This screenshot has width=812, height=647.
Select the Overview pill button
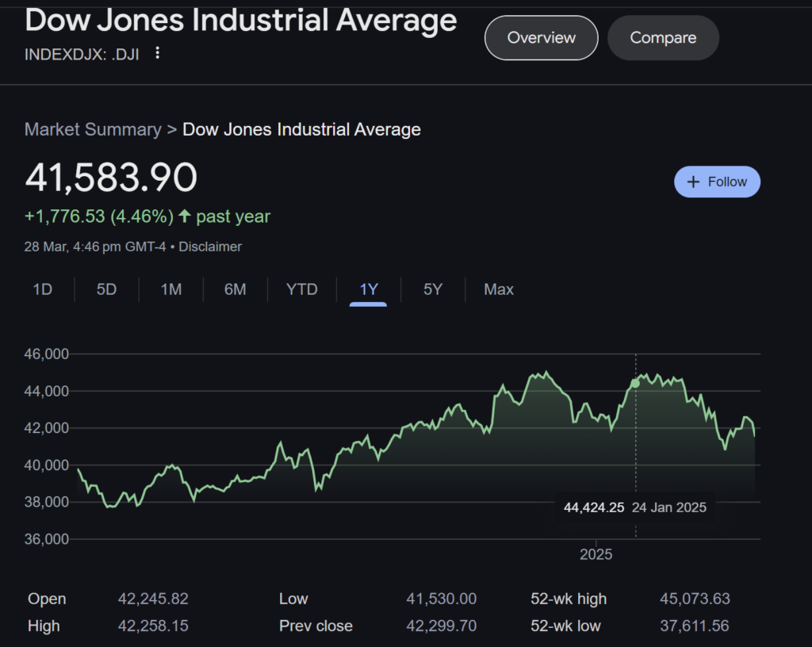[541, 38]
